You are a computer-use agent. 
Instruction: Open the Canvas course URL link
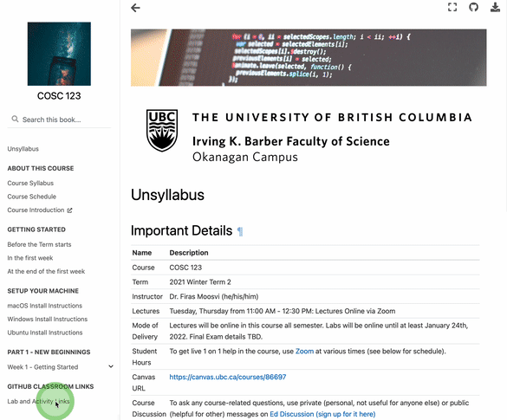point(228,377)
